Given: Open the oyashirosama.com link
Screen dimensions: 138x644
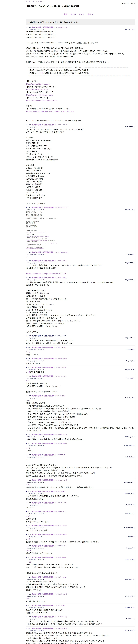Looking at the screenshot, I should tap(40, 95).
